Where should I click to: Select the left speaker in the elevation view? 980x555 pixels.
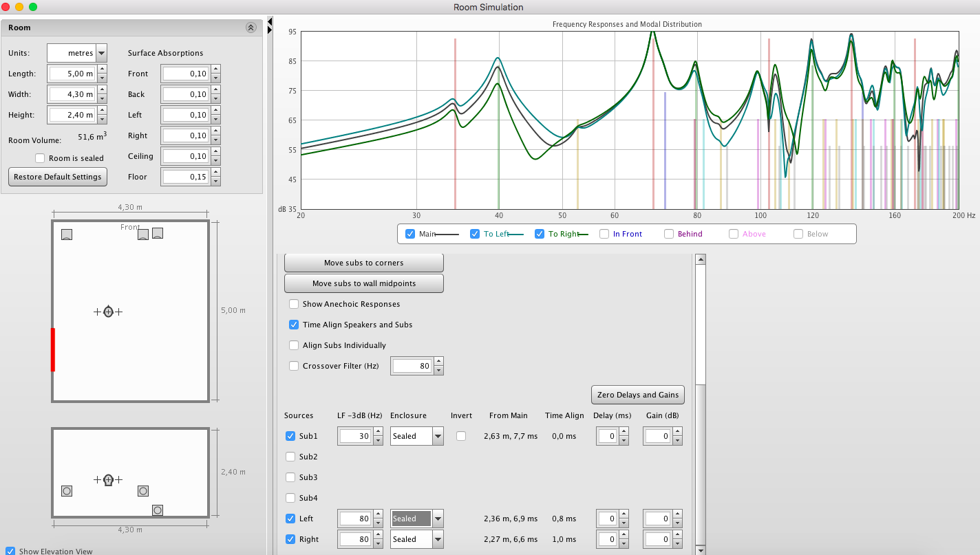pyautogui.click(x=67, y=491)
